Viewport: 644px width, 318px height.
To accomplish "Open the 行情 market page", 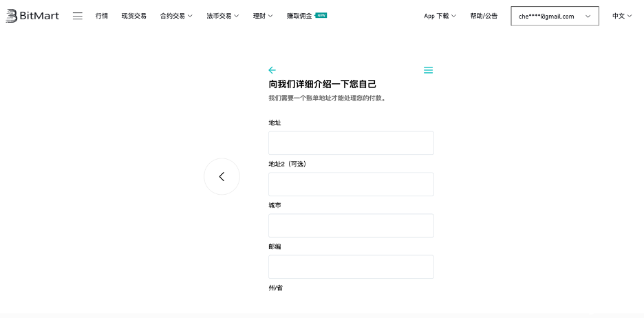I will pos(102,16).
